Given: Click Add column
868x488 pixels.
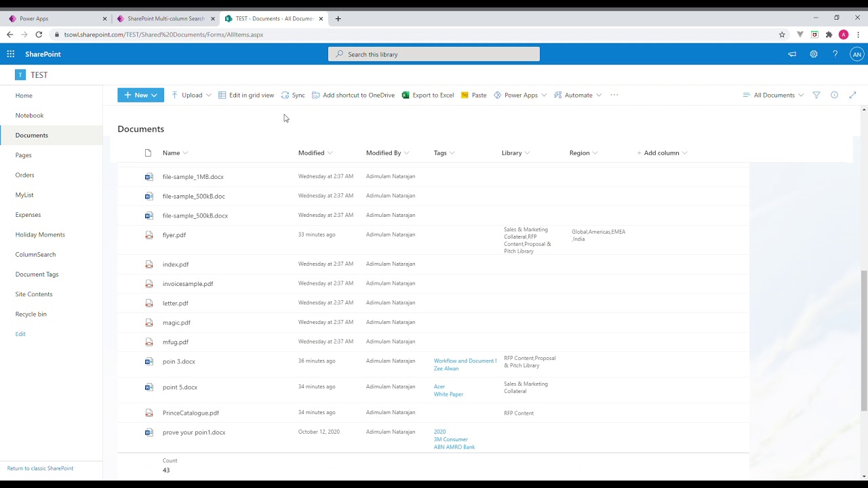Looking at the screenshot, I should tap(662, 153).
